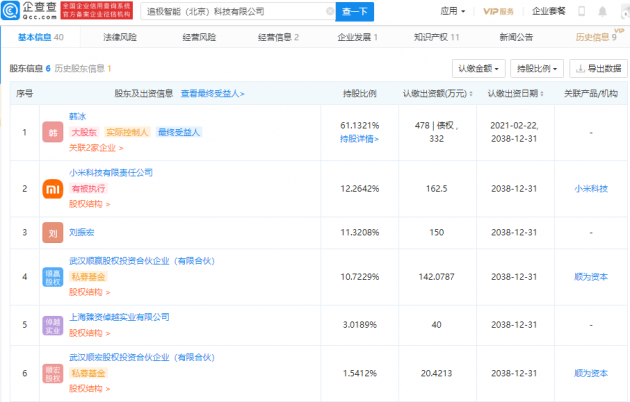Open 持股详情 for 韩冰
Image resolution: width=630 pixels, height=402 pixels.
[x=359, y=139]
